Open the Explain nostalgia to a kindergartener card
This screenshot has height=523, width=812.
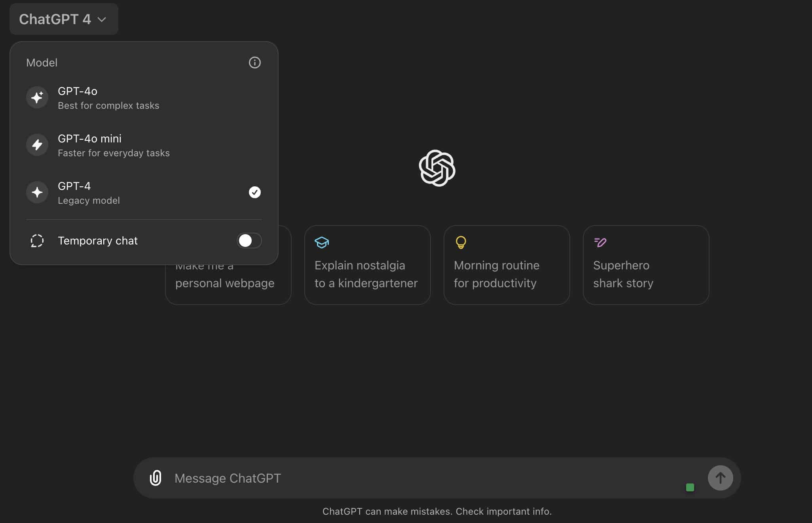coord(367,265)
